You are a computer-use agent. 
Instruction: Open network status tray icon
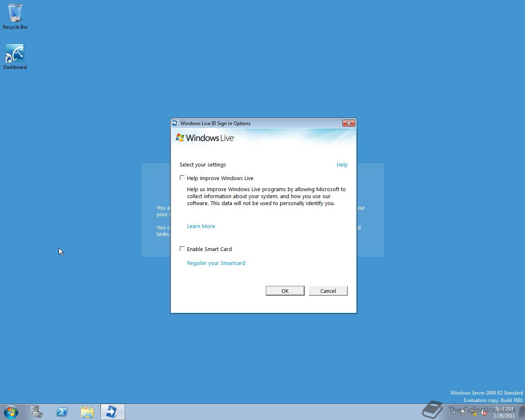pos(474,412)
